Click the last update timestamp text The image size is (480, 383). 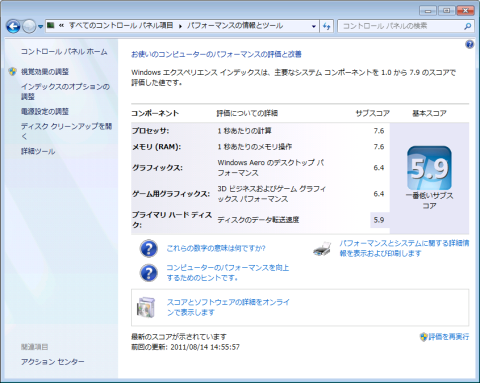click(185, 347)
